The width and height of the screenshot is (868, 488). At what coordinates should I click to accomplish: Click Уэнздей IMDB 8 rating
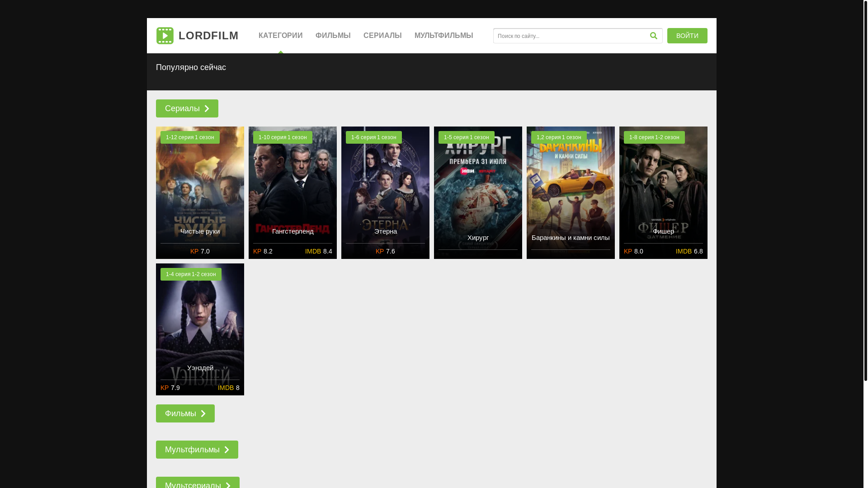229,388
